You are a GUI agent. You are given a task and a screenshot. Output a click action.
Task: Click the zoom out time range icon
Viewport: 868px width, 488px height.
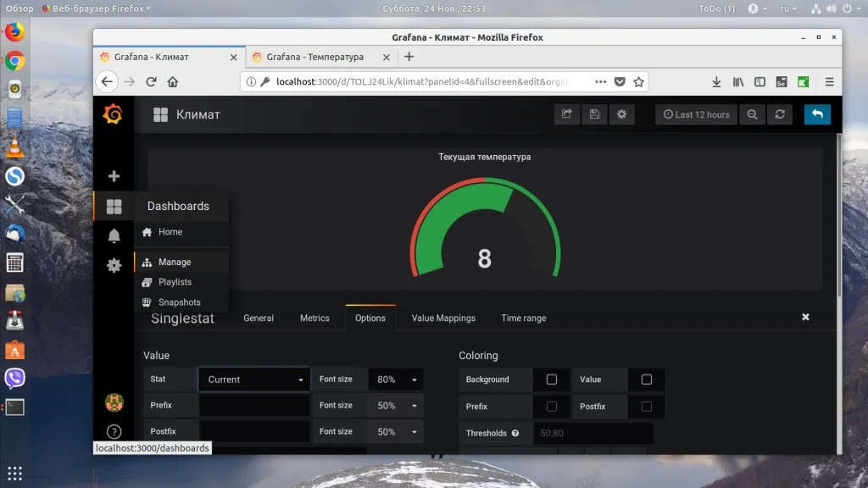752,114
